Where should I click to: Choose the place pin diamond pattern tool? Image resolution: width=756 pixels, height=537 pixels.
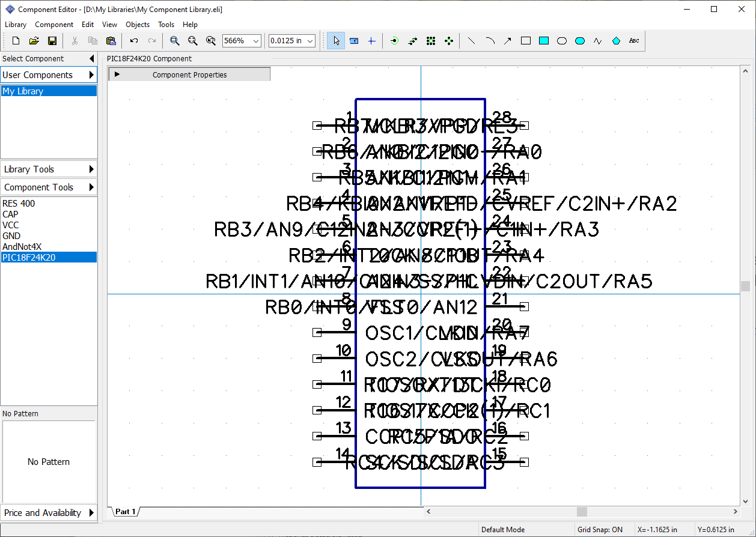click(448, 41)
